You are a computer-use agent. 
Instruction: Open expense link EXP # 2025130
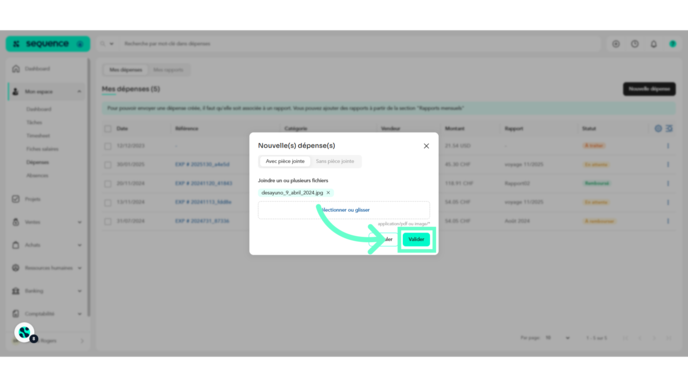coord(202,165)
